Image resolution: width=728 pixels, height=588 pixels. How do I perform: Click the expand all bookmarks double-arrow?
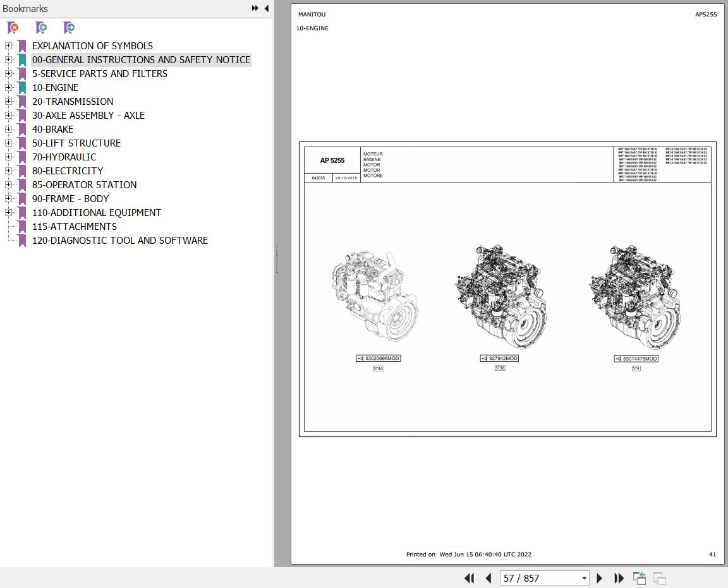point(255,8)
